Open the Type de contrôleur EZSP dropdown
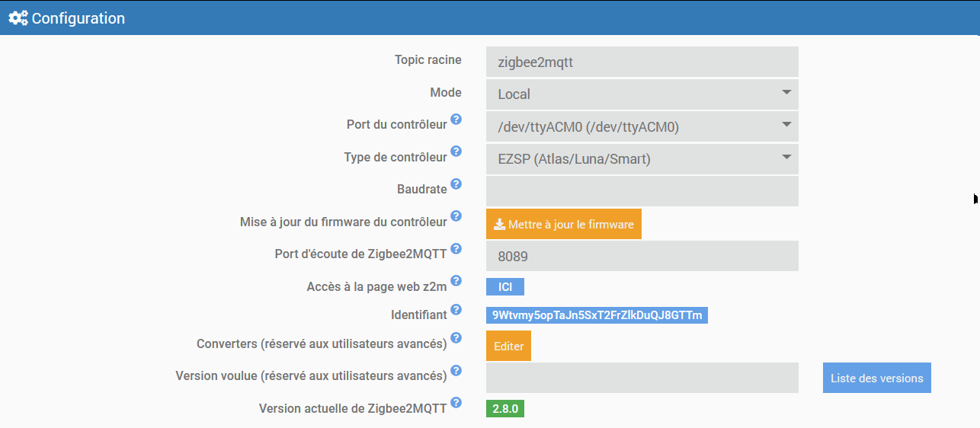This screenshot has width=980, height=428. [x=642, y=159]
